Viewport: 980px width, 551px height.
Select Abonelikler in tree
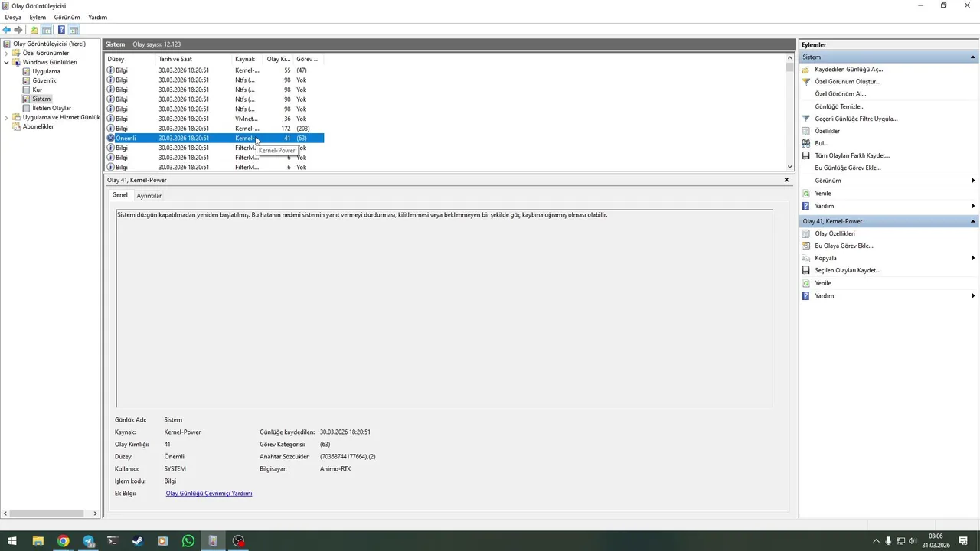(x=38, y=126)
